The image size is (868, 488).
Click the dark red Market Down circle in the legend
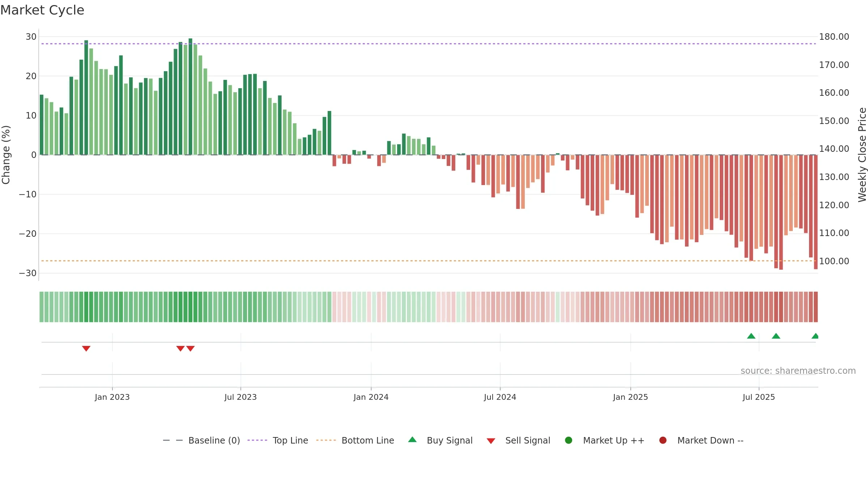click(x=663, y=440)
